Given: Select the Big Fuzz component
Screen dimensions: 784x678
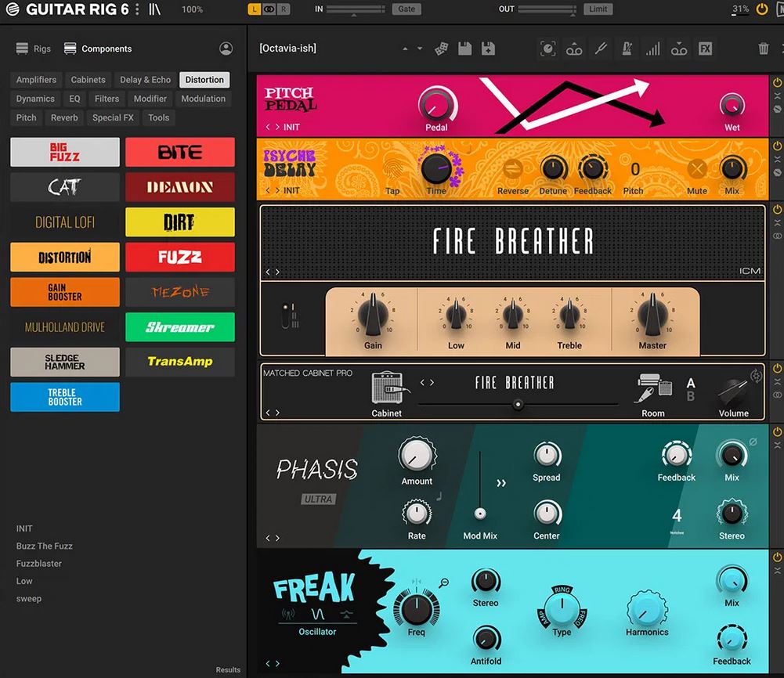Looking at the screenshot, I should click(65, 152).
